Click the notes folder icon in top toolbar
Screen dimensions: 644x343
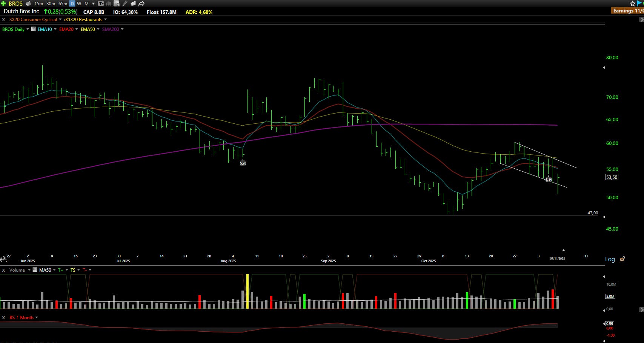133,3
